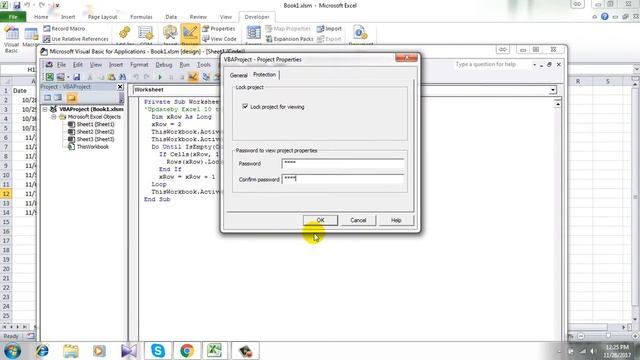Screen dimensions: 640x360
Task: Click the Windows Start button
Action: [12, 351]
